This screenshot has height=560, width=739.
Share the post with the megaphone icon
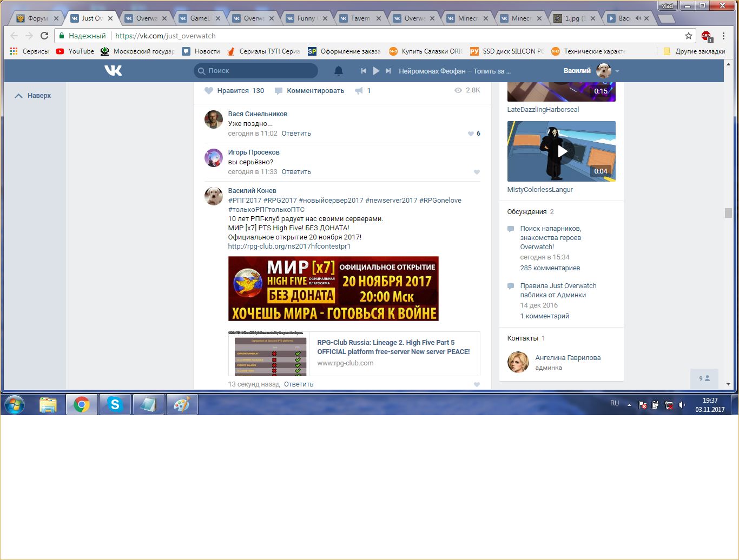[x=359, y=91]
